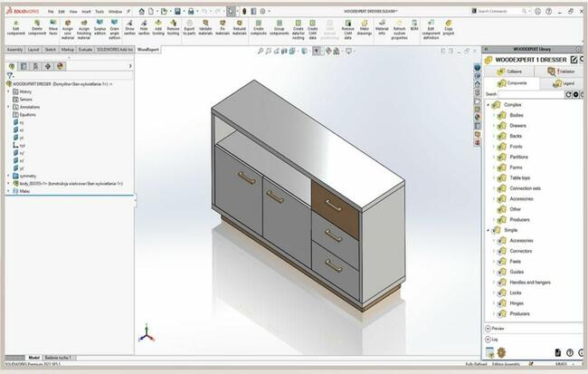
Task: Open the Legend library tab
Action: pos(564,83)
